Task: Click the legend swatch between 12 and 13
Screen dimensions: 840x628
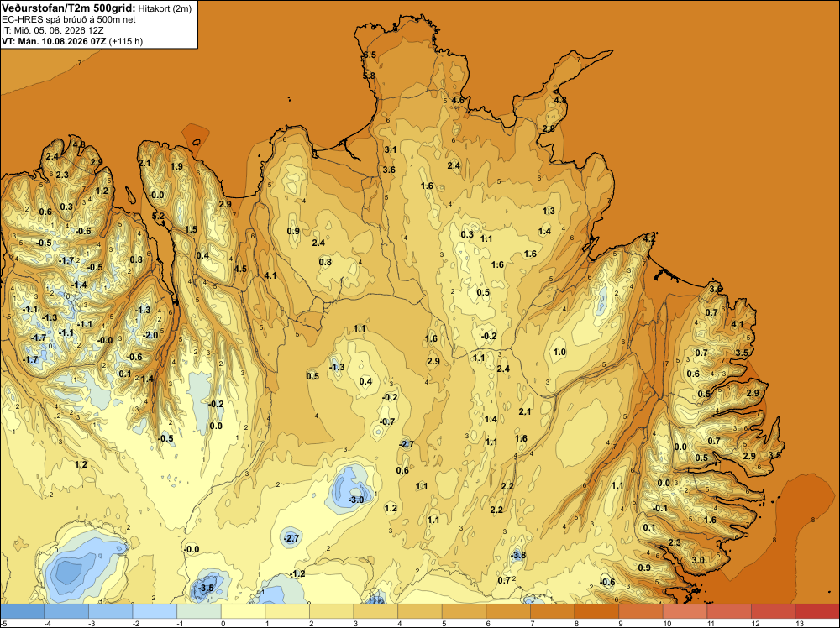Action: click(x=774, y=611)
